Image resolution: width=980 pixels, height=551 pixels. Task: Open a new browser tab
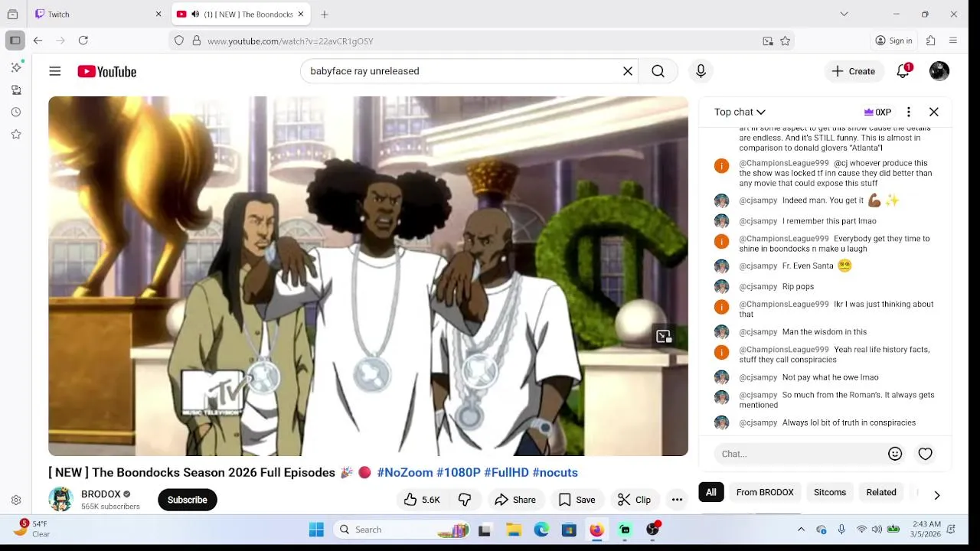325,14
